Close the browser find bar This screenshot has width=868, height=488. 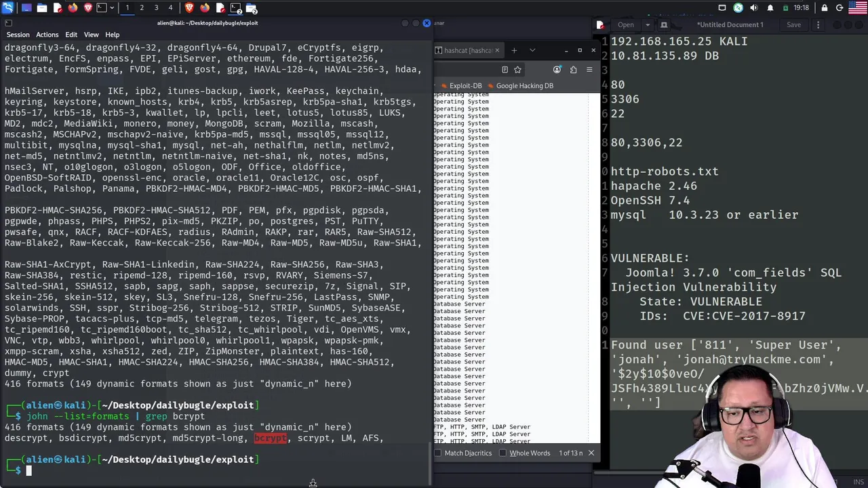[x=591, y=453]
